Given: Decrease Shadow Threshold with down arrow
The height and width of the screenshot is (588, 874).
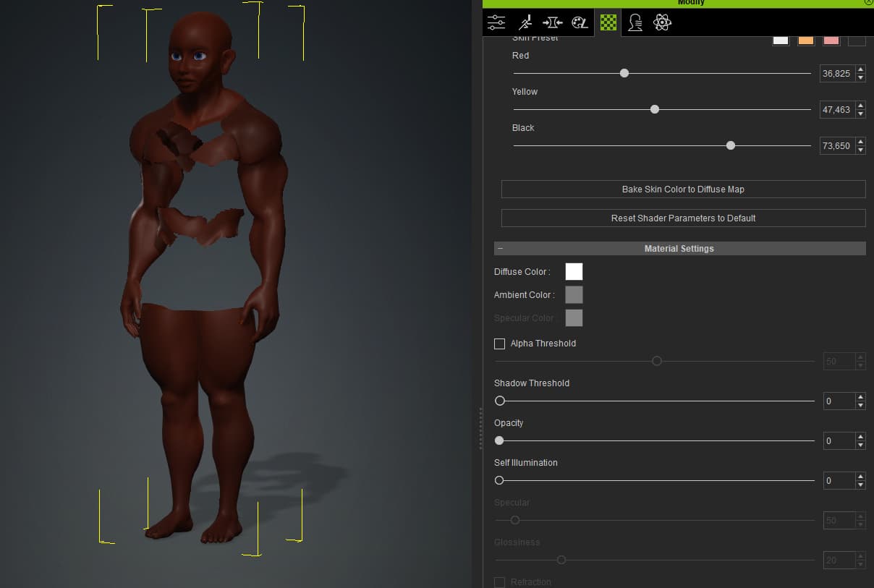Looking at the screenshot, I should [x=860, y=405].
